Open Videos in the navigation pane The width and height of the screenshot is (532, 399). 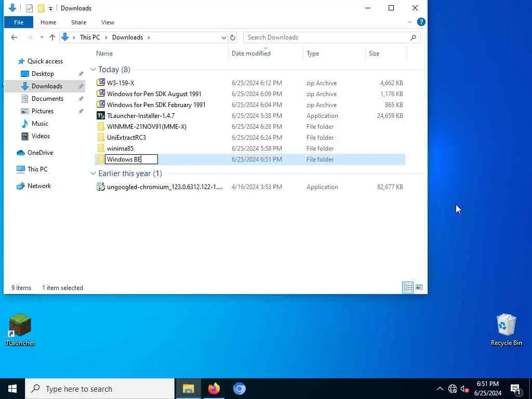[x=41, y=136]
